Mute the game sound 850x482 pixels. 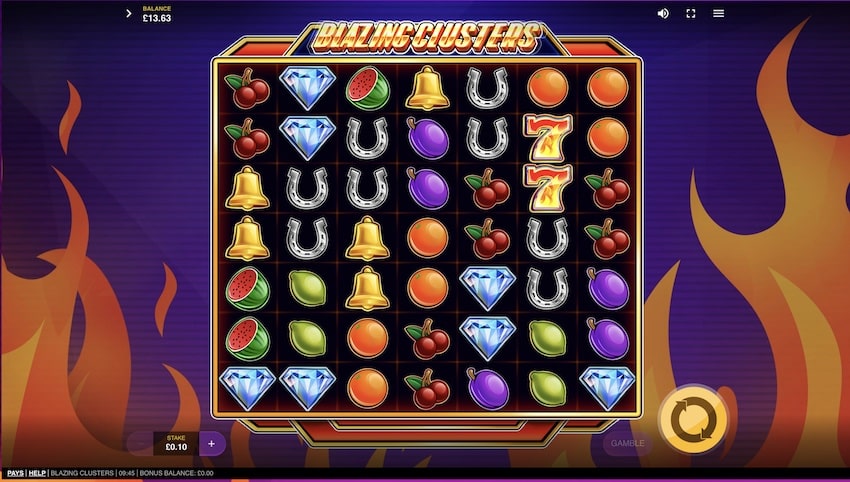point(663,14)
